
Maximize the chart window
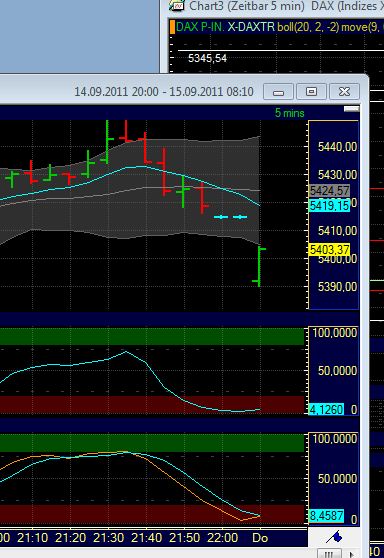coord(311,92)
